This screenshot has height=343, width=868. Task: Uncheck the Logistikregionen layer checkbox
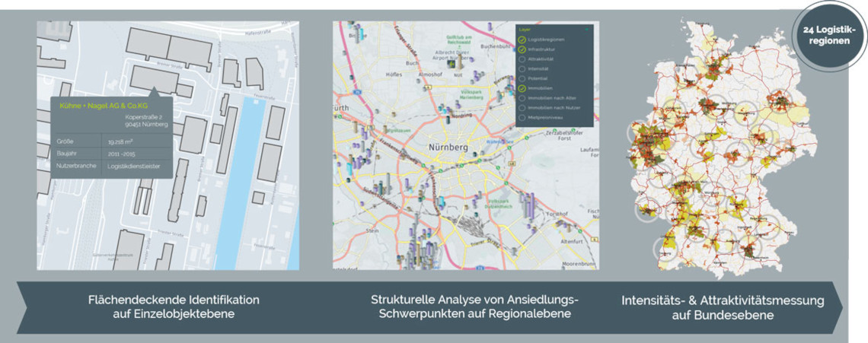pos(522,39)
